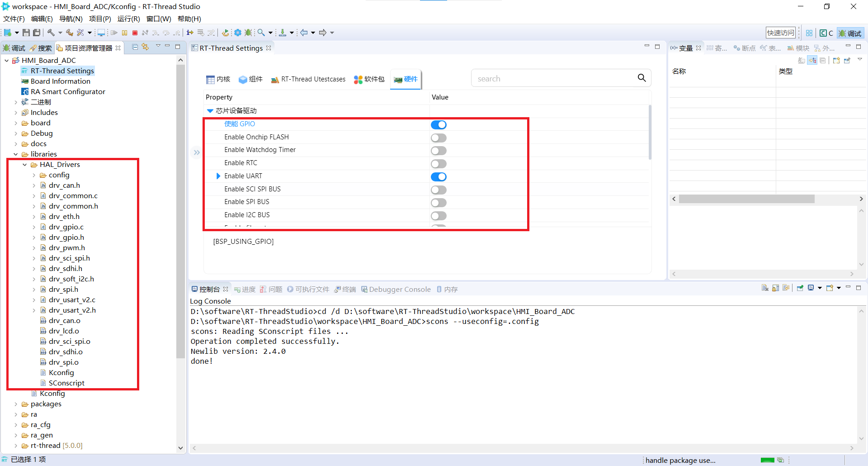This screenshot has height=466, width=868.
Task: Toggle Enable I2C BUS switch
Action: click(x=439, y=216)
